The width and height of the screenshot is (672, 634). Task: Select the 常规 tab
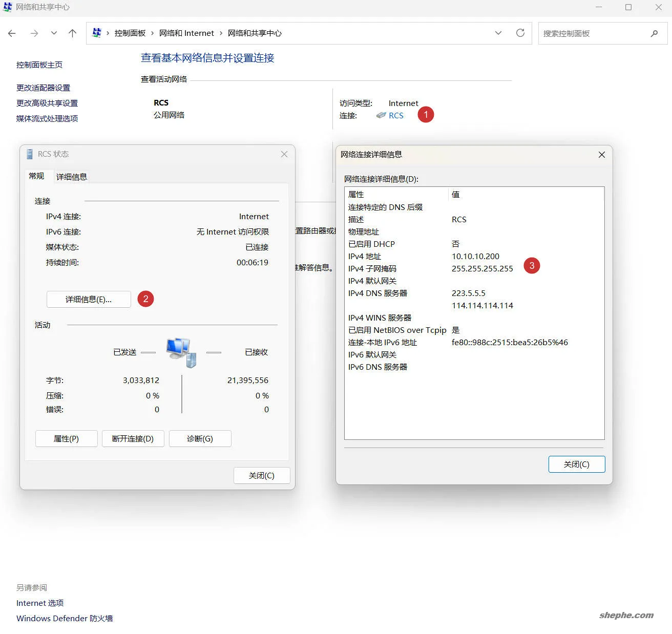(x=36, y=176)
